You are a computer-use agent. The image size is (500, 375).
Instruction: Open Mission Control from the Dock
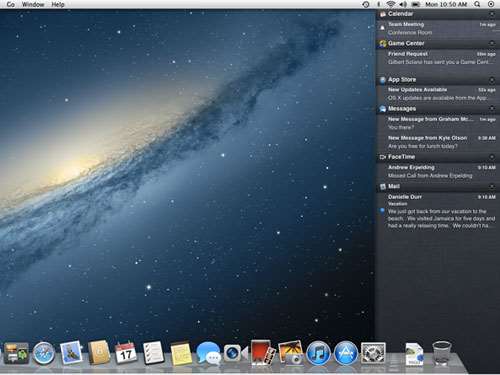(x=16, y=353)
